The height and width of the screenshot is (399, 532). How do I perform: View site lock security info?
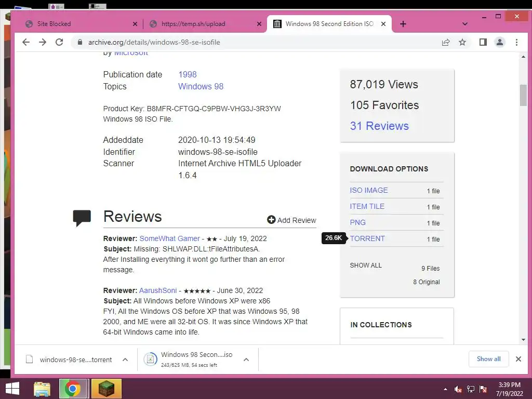[79, 42]
